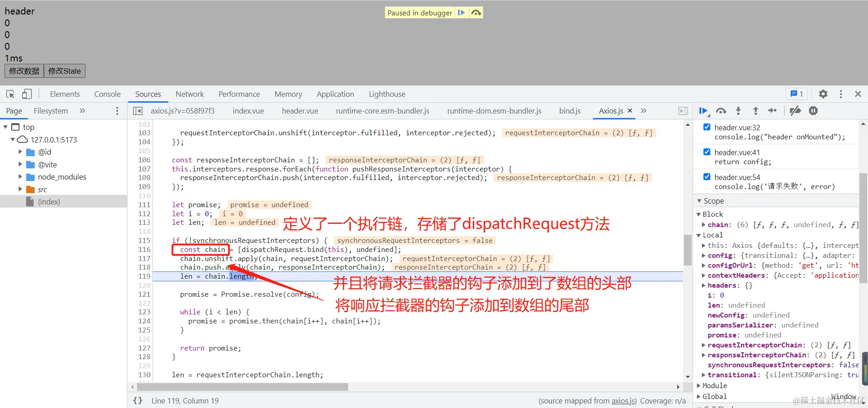Select the Filesystem navigator tab
868x408 pixels.
coord(51,111)
